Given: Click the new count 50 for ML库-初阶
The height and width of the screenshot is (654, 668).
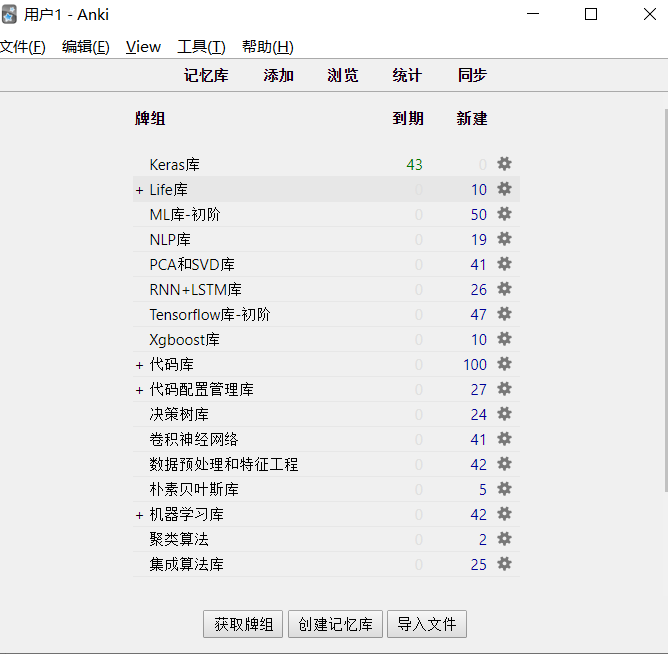Looking at the screenshot, I should [x=478, y=215].
